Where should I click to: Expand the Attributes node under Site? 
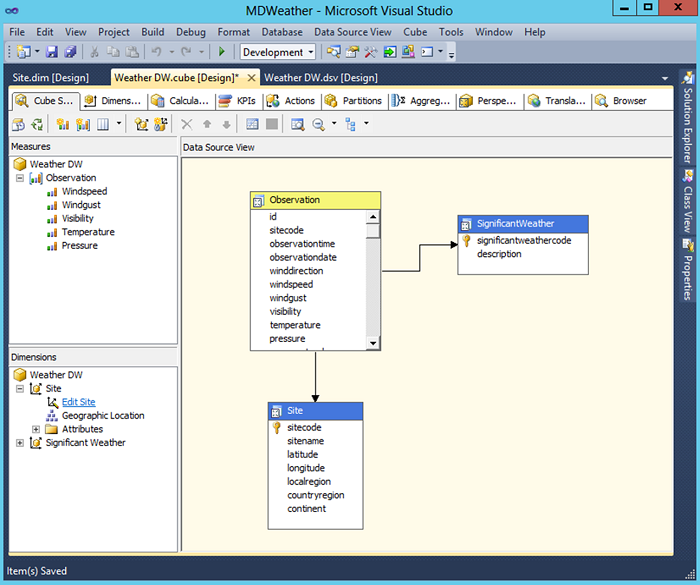(36, 429)
